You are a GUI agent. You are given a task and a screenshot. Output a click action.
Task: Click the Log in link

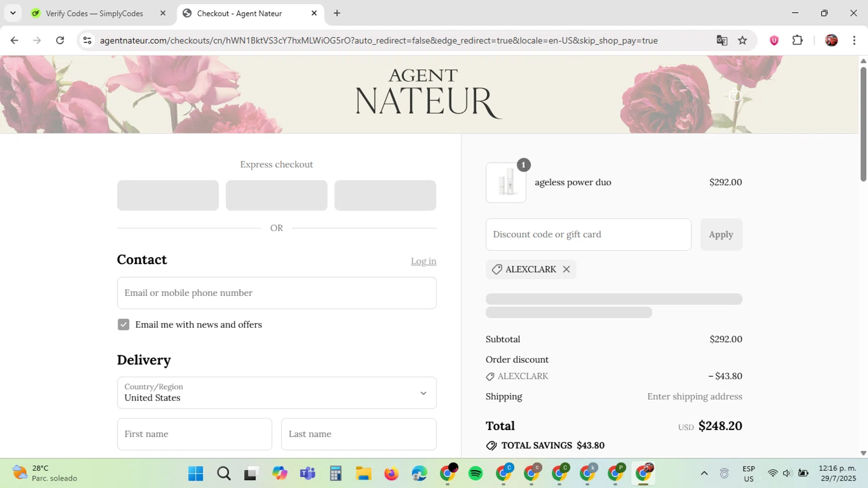[x=424, y=261]
